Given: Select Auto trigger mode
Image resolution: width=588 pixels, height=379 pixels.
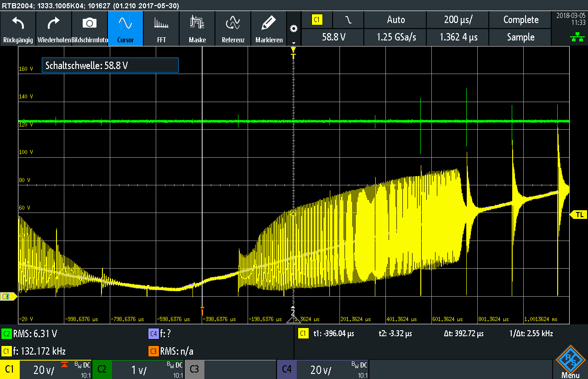Looking at the screenshot, I should [396, 20].
